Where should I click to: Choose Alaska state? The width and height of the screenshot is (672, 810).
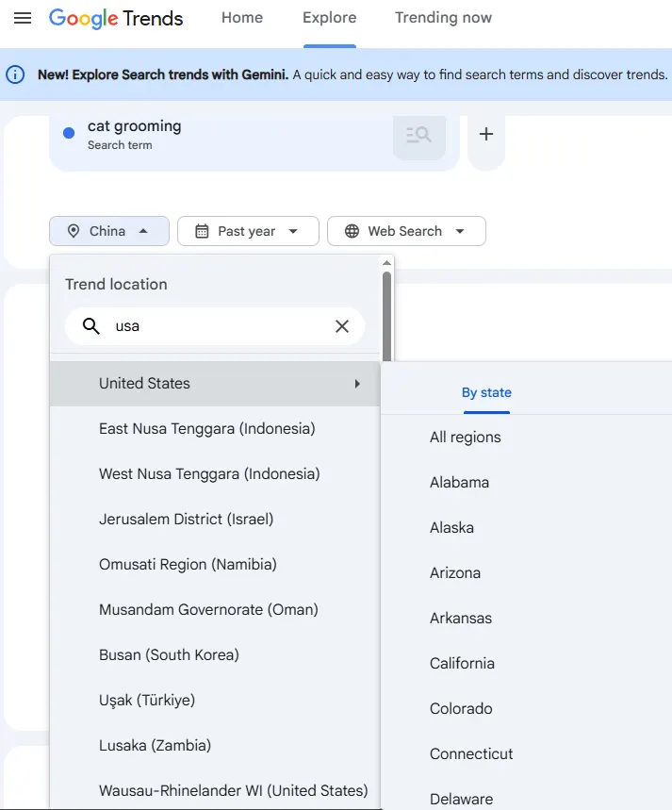[x=526, y=527]
